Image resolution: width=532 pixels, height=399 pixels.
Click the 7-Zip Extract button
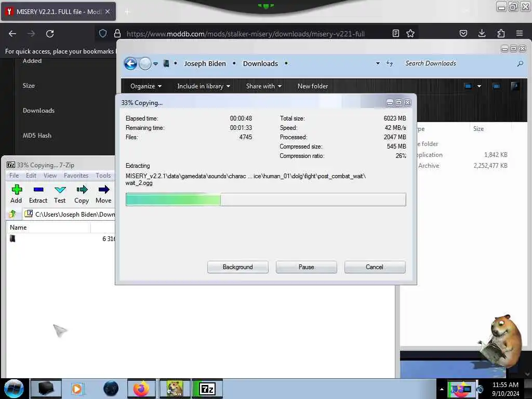pyautogui.click(x=38, y=194)
